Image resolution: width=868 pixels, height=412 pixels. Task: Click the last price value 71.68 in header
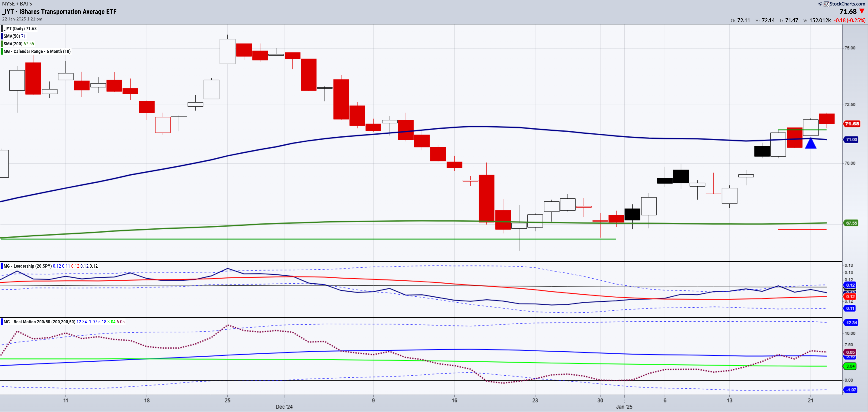[x=848, y=11]
